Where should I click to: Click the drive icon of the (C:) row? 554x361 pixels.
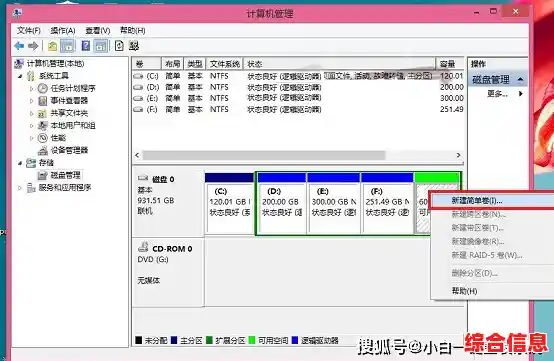point(138,76)
